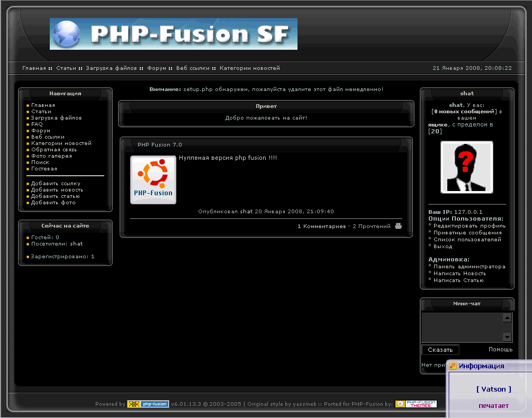Open the 1 Комментариев link
Screen dimensions: 532x418
click(x=322, y=226)
